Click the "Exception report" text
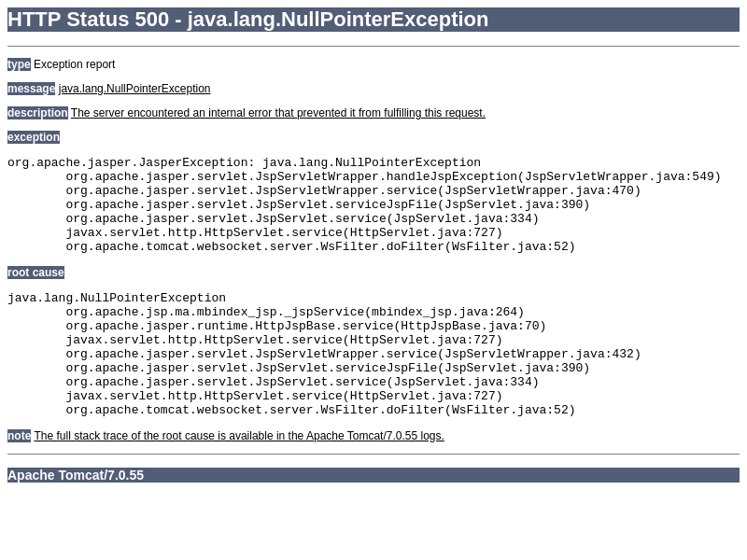Viewport: 747px width, 560px height. point(75,64)
